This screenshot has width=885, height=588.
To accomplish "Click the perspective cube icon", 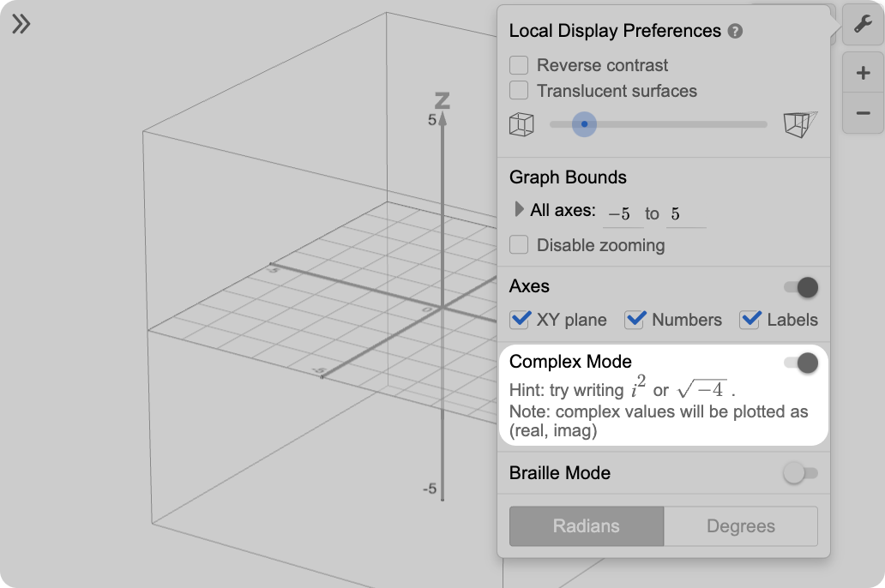I will pyautogui.click(x=800, y=124).
